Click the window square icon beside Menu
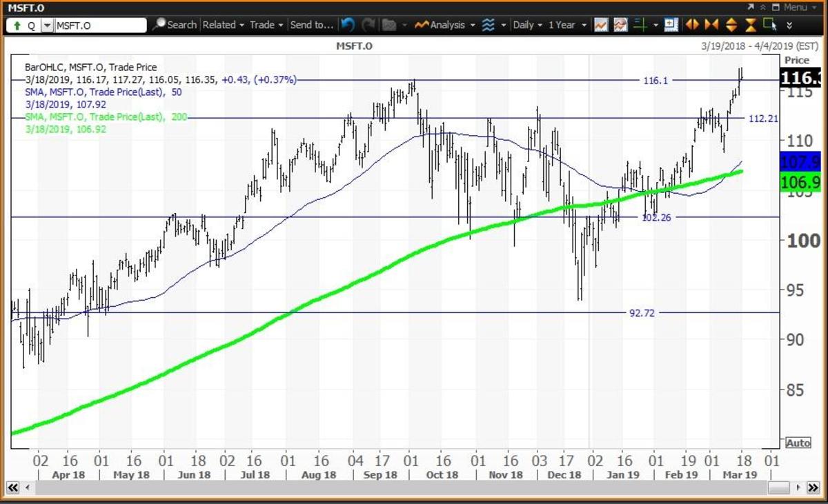This screenshot has height=504, width=828. 776,7
